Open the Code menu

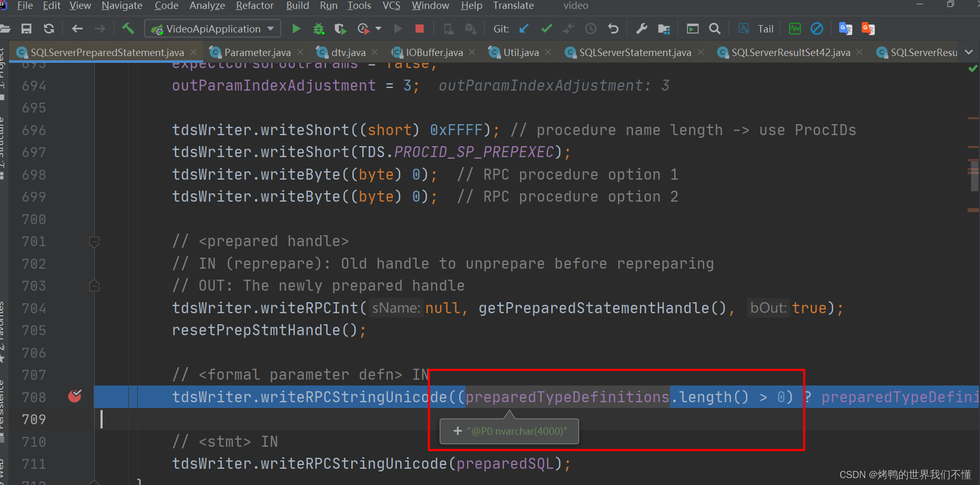pyautogui.click(x=166, y=6)
